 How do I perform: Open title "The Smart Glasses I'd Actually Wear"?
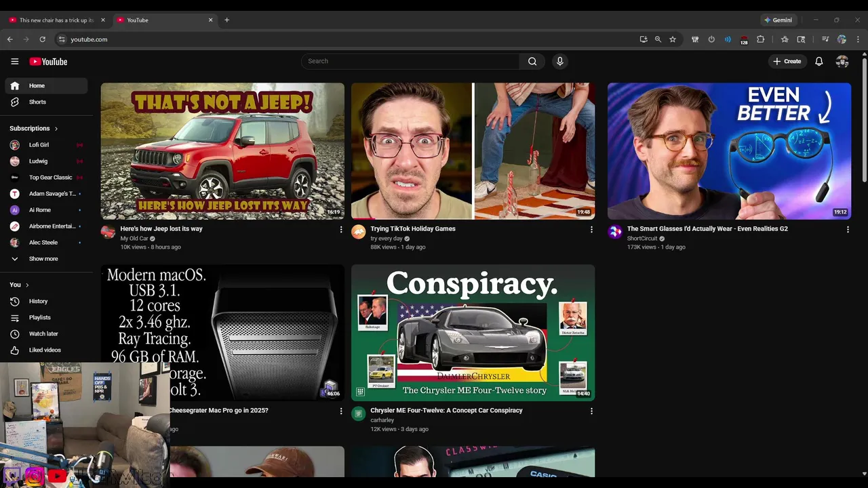click(707, 229)
